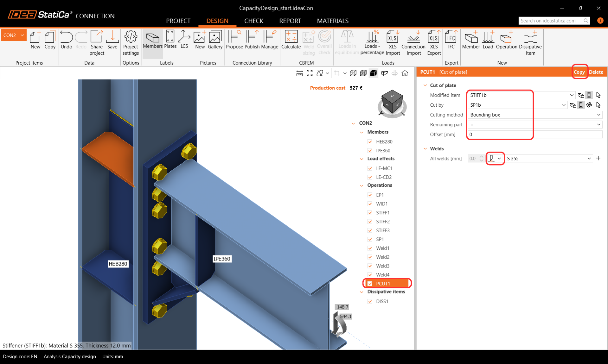Open the Modified item dropdown
The width and height of the screenshot is (608, 364).
click(572, 95)
